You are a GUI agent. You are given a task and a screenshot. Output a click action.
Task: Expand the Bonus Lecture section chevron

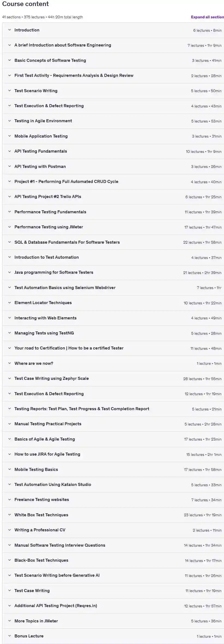click(x=9, y=636)
